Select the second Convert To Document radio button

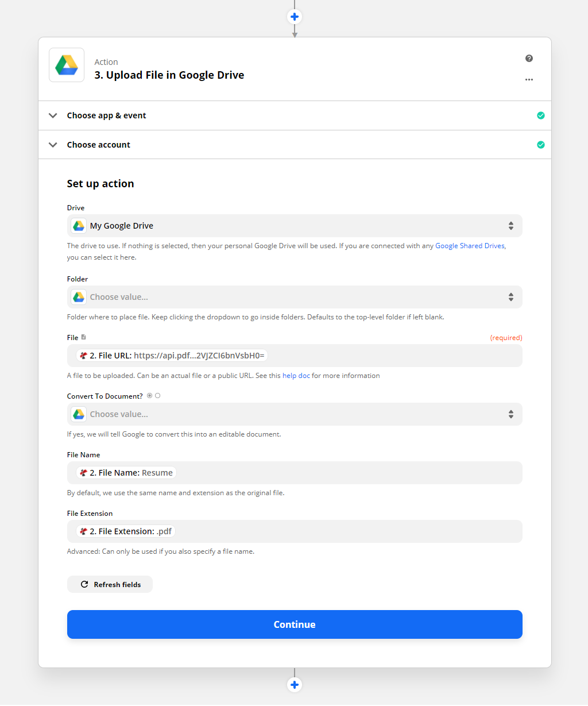pyautogui.click(x=157, y=395)
